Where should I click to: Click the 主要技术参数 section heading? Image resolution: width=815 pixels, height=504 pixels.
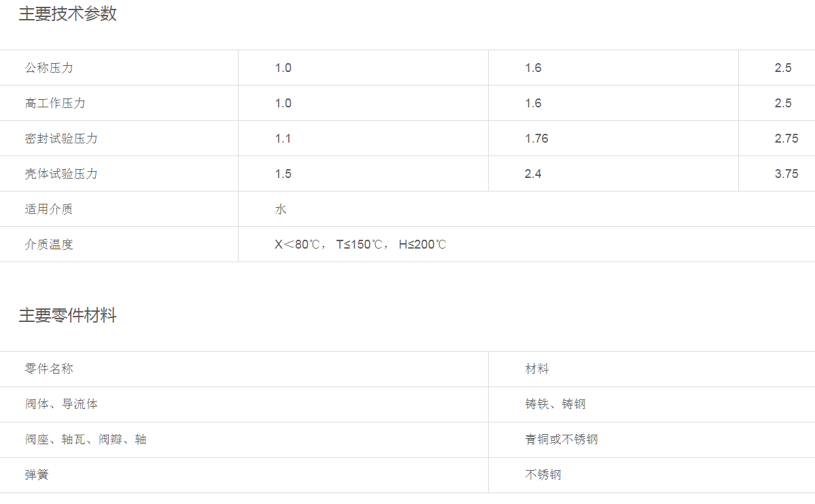pyautogui.click(x=67, y=14)
